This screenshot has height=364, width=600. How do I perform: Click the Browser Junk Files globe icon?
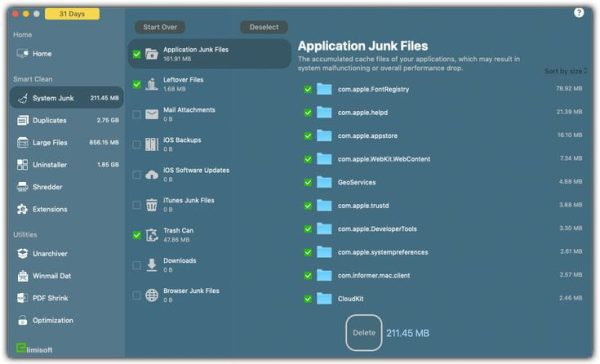point(152,295)
